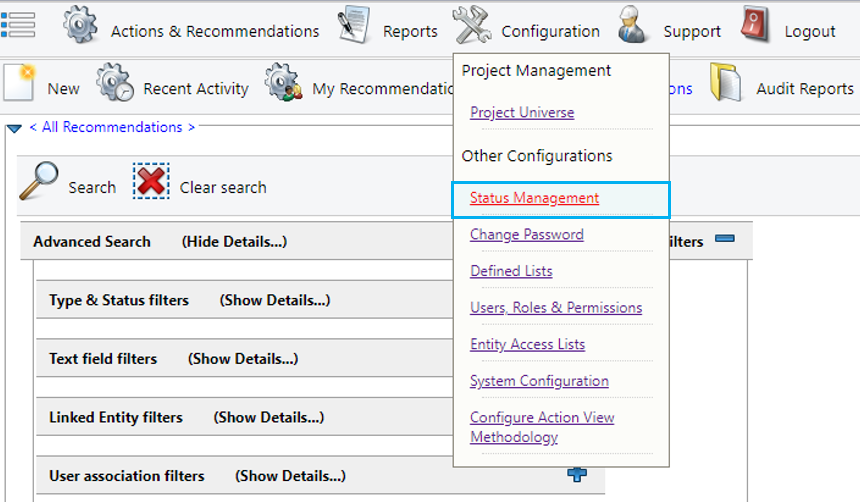
Task: Click the Support person icon
Action: point(631,25)
